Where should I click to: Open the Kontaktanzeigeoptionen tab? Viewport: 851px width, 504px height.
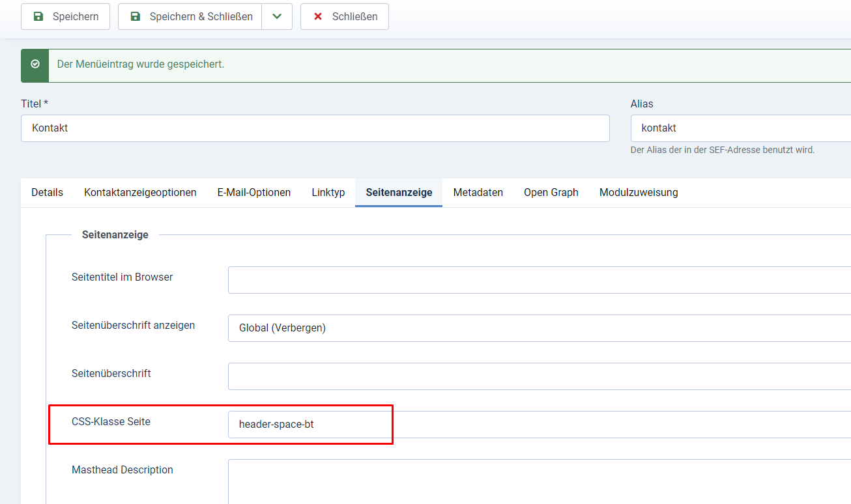(140, 193)
